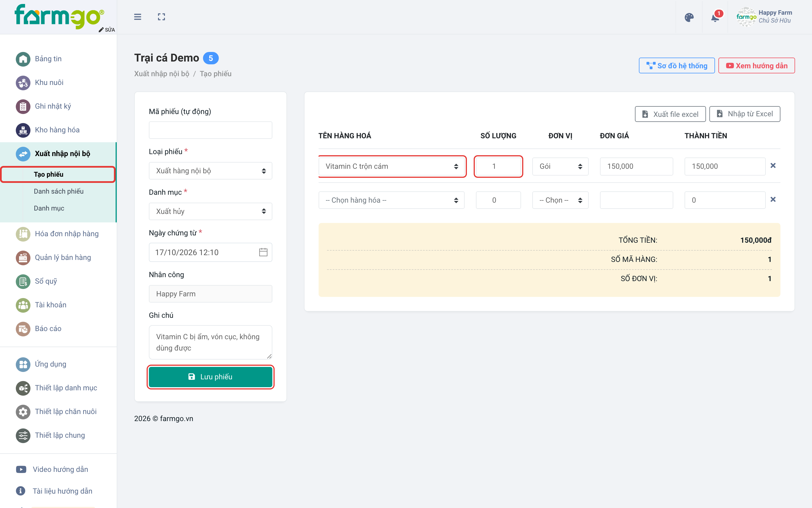
Task: Click the Ghi nhật ký clipboard icon
Action: click(x=23, y=106)
